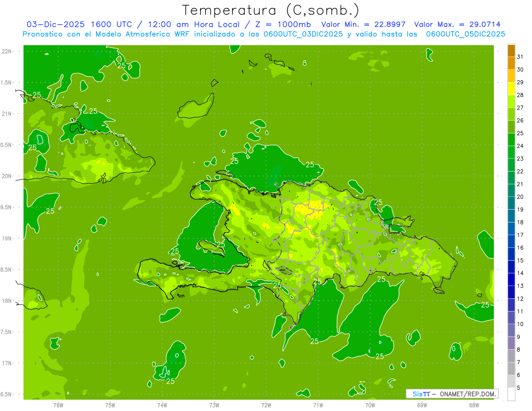Click the legend scale value "28"
Screen dimensions: 532x411
click(x=520, y=95)
